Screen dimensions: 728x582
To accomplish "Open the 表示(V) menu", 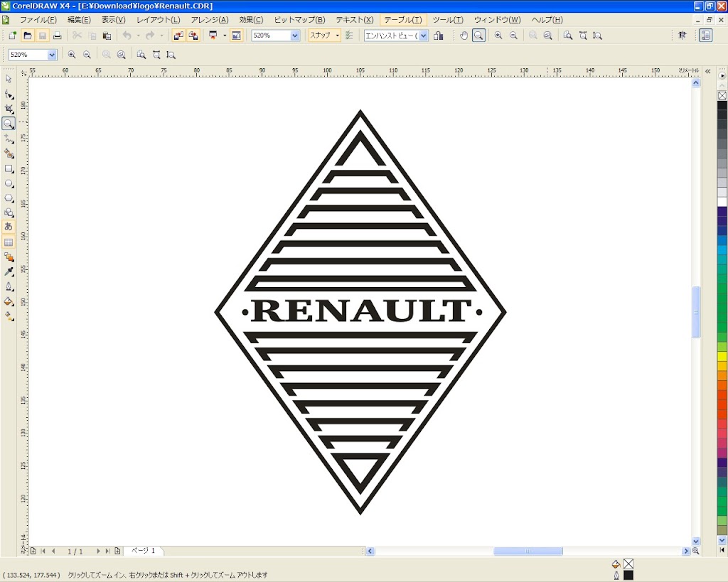I will click(113, 20).
